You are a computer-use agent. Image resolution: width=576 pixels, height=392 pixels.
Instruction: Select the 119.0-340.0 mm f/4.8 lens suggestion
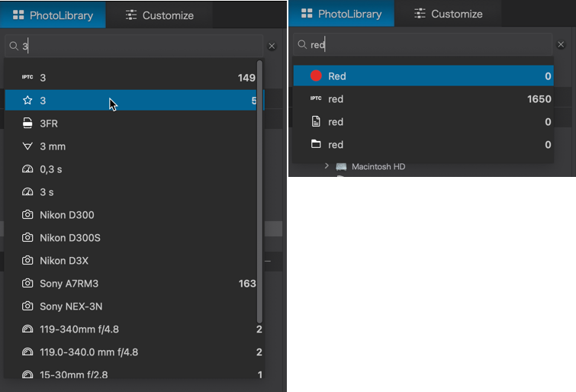pyautogui.click(x=134, y=352)
